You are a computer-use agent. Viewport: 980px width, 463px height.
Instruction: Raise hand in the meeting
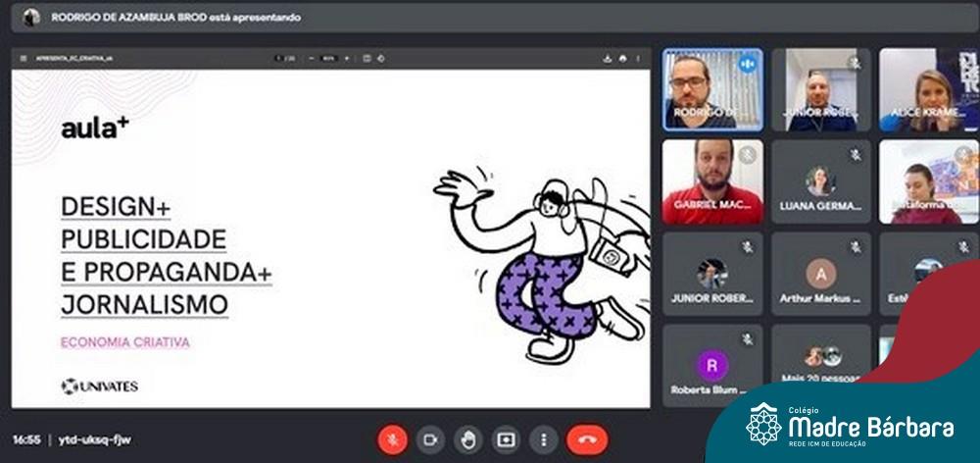click(467, 439)
